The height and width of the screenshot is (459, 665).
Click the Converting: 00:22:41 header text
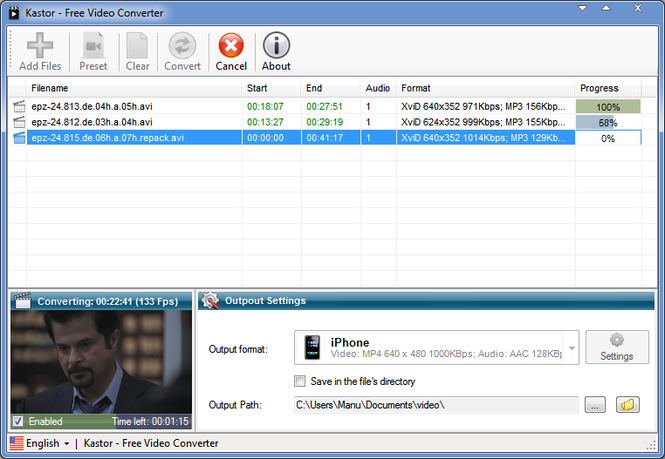(108, 301)
